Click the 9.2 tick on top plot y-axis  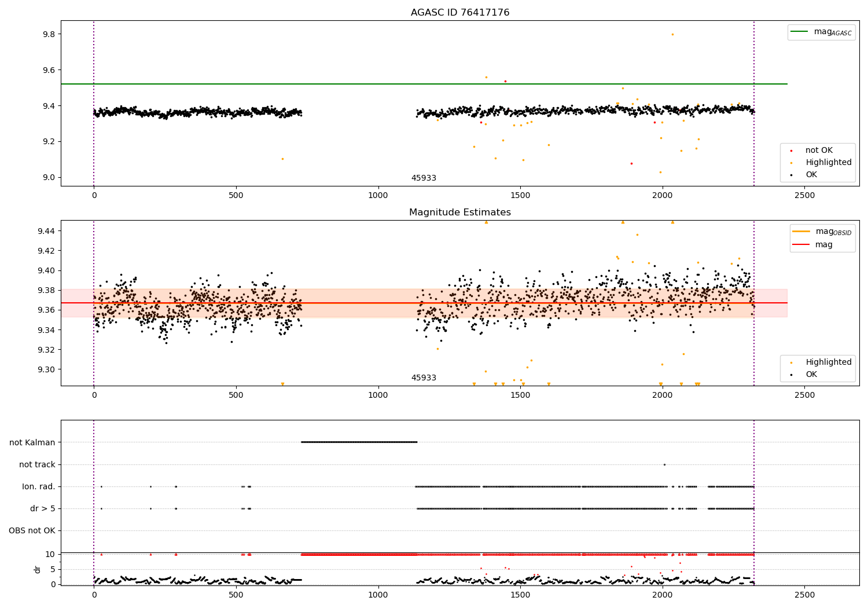click(49, 142)
